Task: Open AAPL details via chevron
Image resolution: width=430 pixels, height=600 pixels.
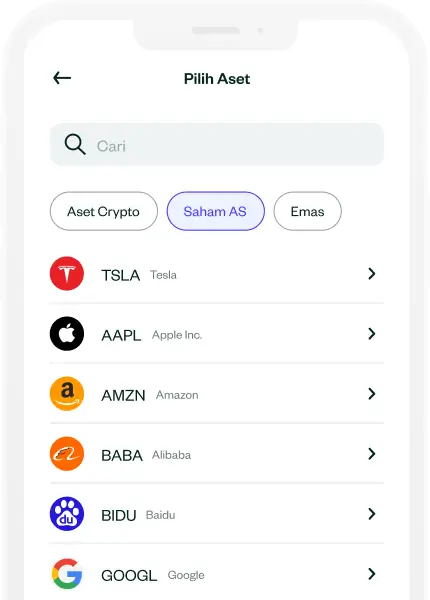Action: tap(371, 334)
